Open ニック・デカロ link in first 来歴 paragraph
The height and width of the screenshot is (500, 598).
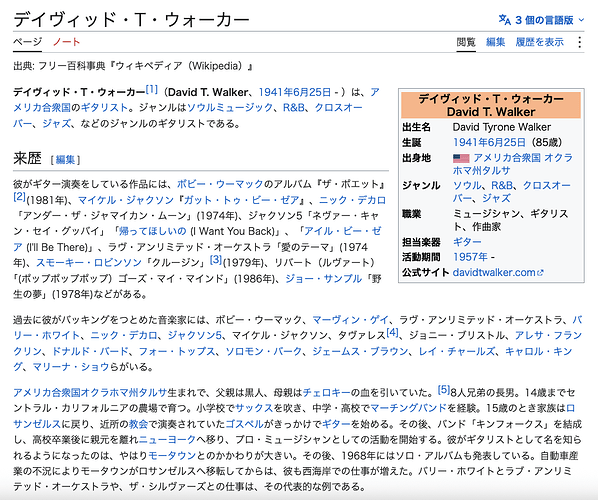[352, 200]
